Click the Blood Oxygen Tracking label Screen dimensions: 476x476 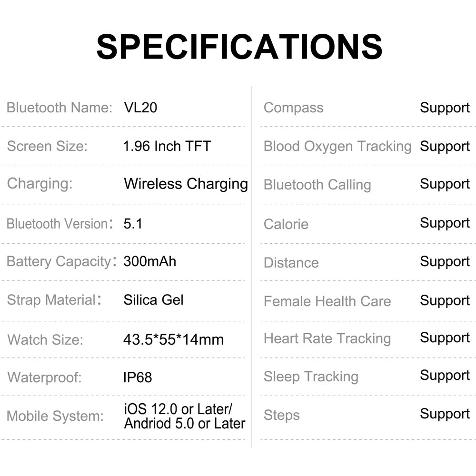(x=337, y=146)
